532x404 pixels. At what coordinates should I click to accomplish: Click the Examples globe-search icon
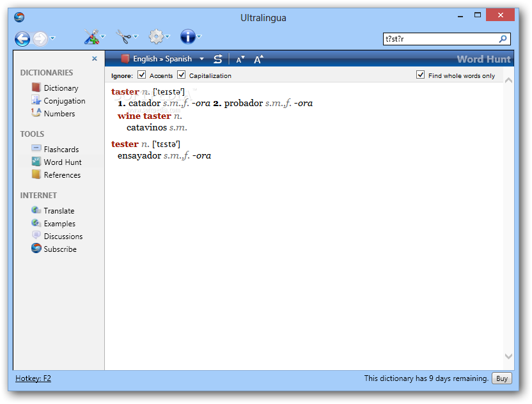tap(36, 223)
